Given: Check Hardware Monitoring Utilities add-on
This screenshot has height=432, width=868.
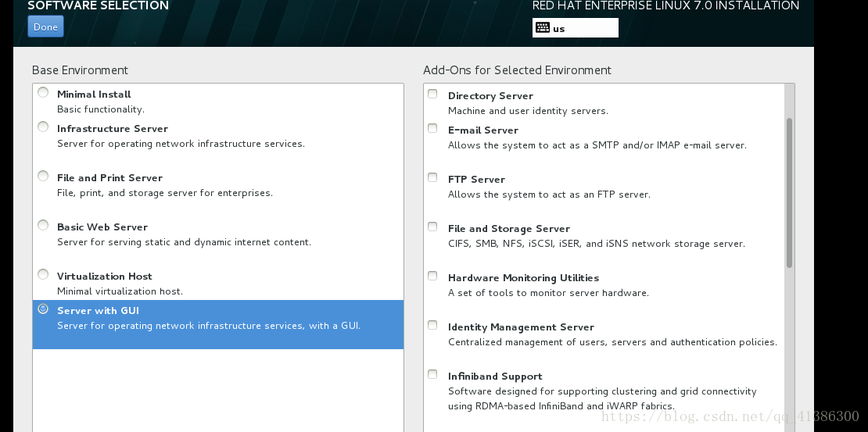Looking at the screenshot, I should [x=432, y=276].
